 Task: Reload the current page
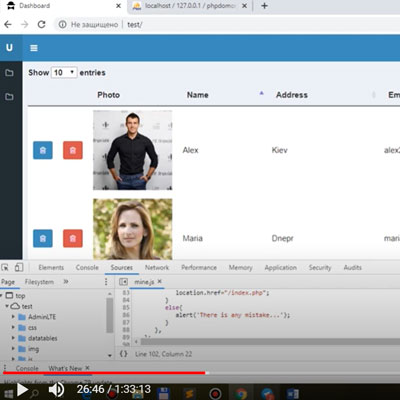(x=41, y=24)
